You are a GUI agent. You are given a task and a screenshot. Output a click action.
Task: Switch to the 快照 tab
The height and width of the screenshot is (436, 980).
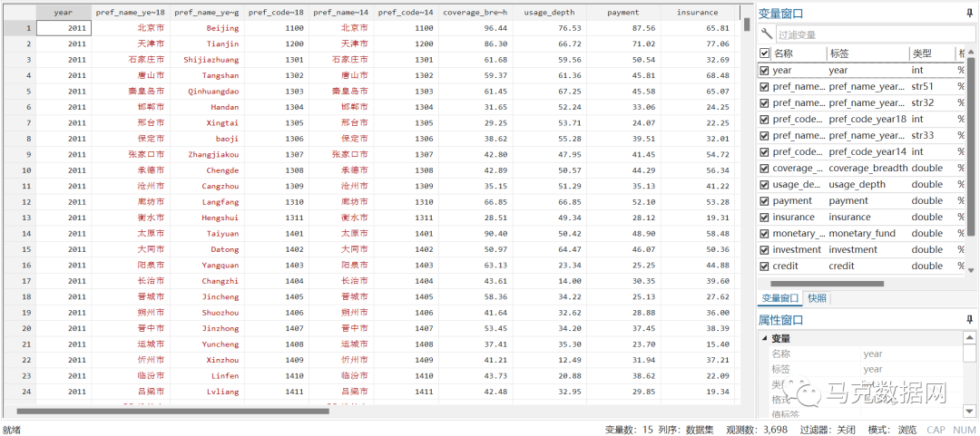818,298
